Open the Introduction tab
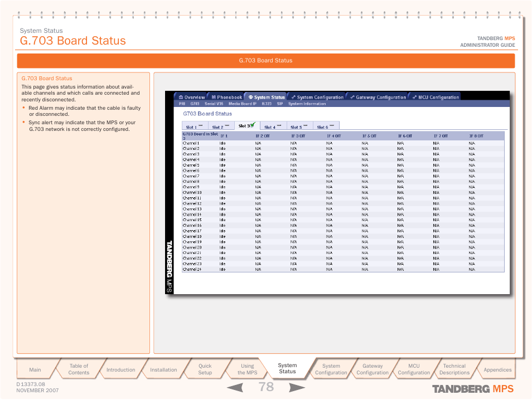 pos(121,369)
